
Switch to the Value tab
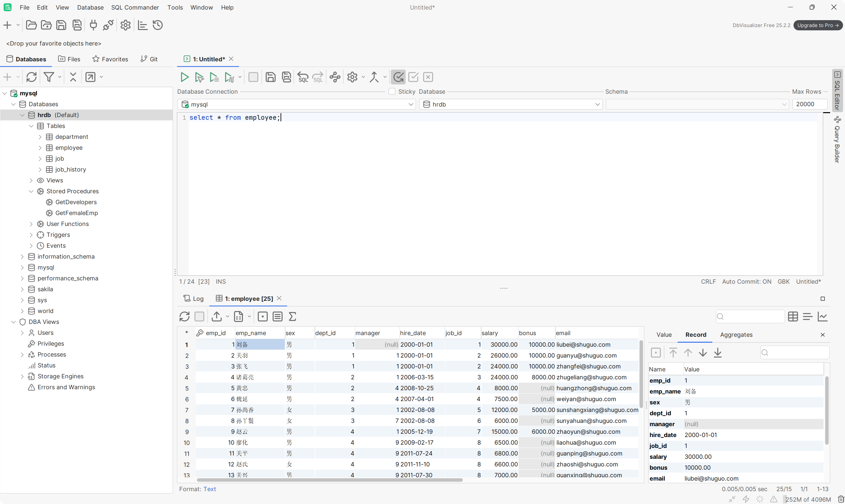(x=664, y=334)
